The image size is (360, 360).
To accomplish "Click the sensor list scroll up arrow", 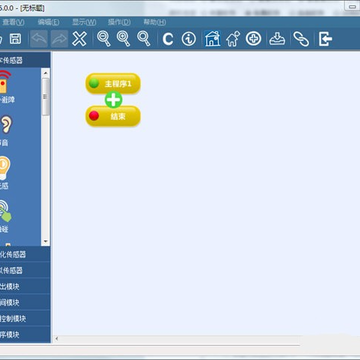I will tap(46, 73).
